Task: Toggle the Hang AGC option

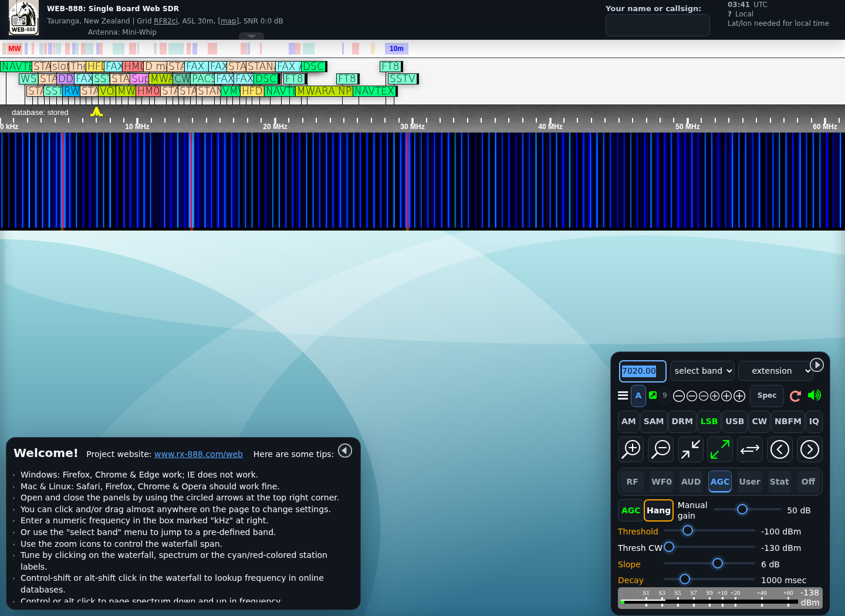Action: (x=658, y=510)
